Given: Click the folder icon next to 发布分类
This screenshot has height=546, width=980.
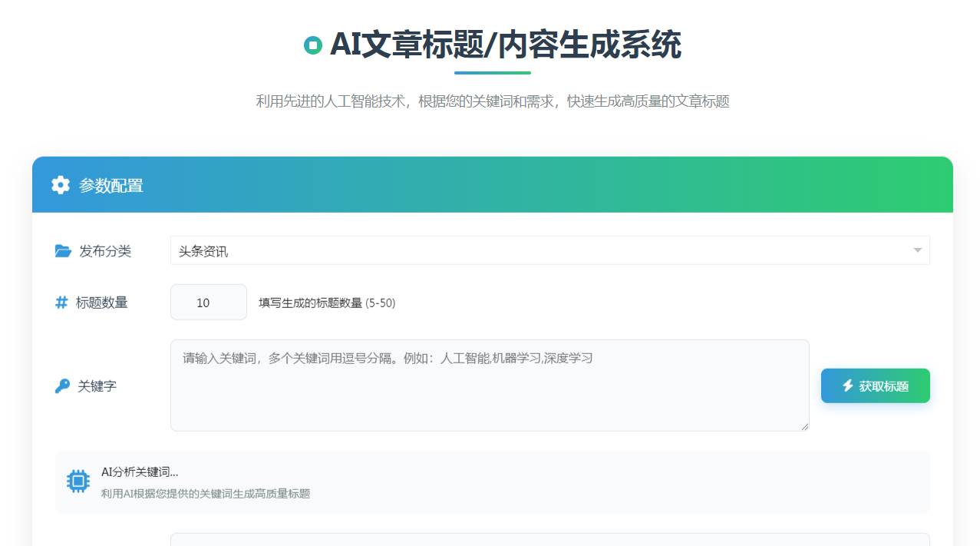Looking at the screenshot, I should click(x=63, y=251).
